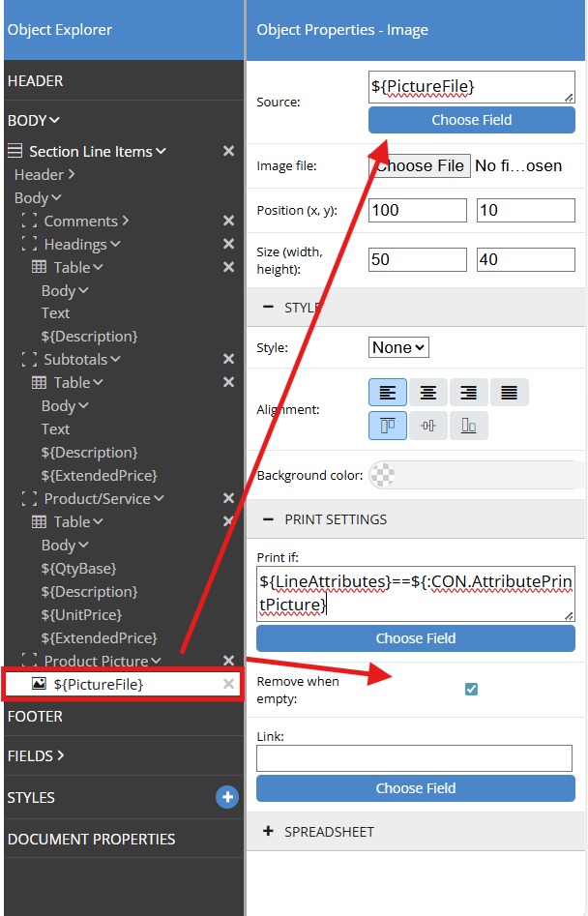588x916 pixels.
Task: Click Choose File for image file
Action: click(420, 166)
